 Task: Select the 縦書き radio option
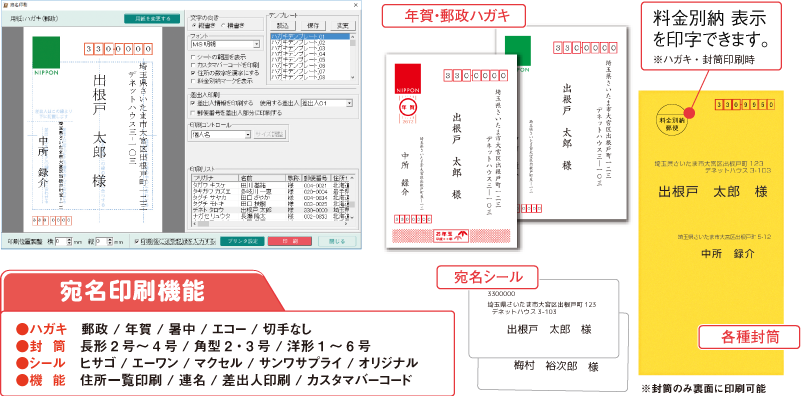[203, 25]
